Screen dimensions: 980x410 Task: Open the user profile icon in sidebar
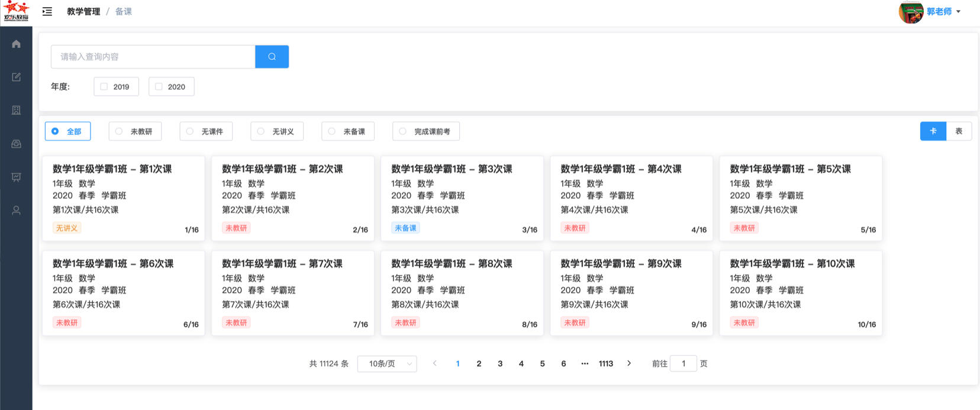pyautogui.click(x=16, y=210)
